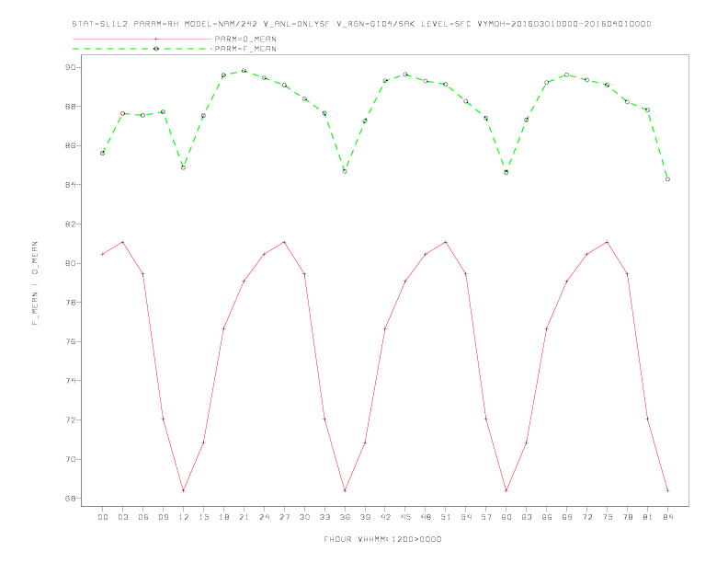The width and height of the screenshot is (728, 563).
Task: Click the y-axis label 70
Action: pyautogui.click(x=71, y=459)
